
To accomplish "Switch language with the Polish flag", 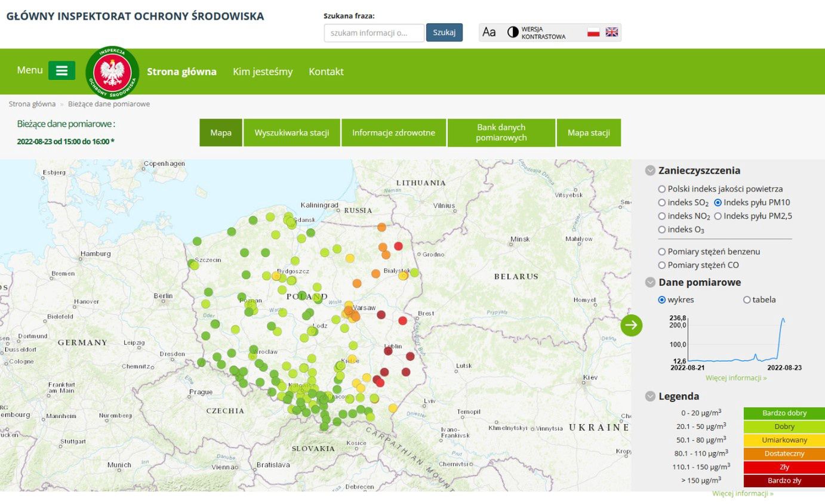I will tap(593, 32).
